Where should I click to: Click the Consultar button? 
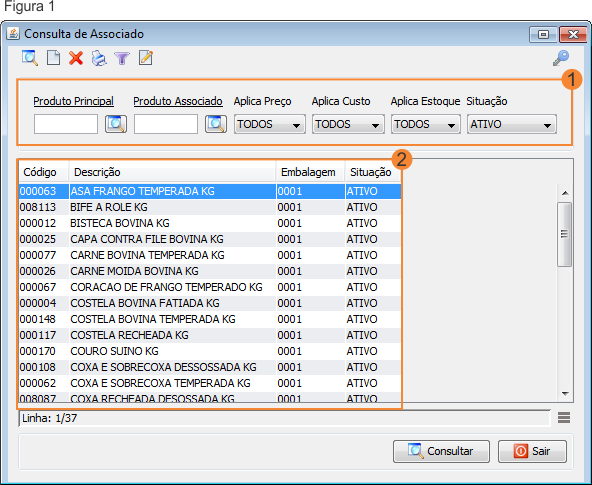point(441,451)
